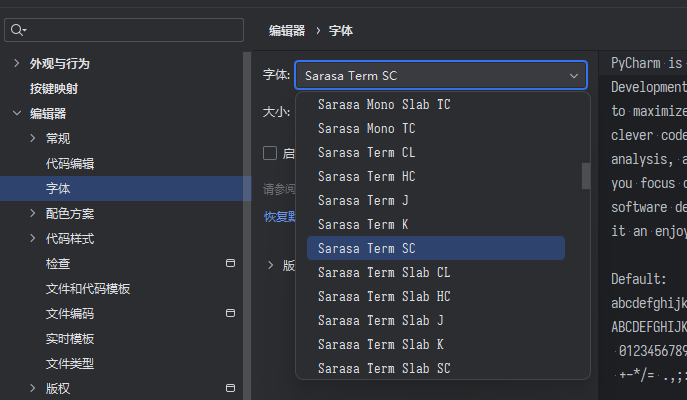Viewport: 687px width, 400px height.
Task: Close the font dropdown using its arrow
Action: click(574, 76)
